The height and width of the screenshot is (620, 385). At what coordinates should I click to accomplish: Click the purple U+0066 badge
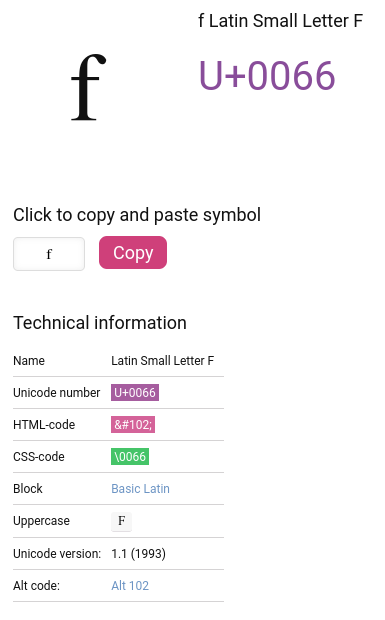pos(135,393)
